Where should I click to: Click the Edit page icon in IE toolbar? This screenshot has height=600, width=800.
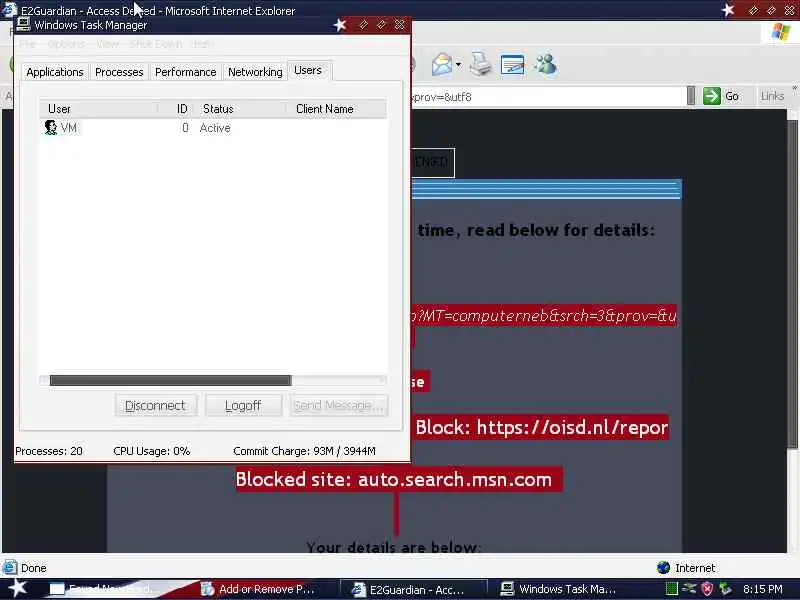(x=512, y=65)
